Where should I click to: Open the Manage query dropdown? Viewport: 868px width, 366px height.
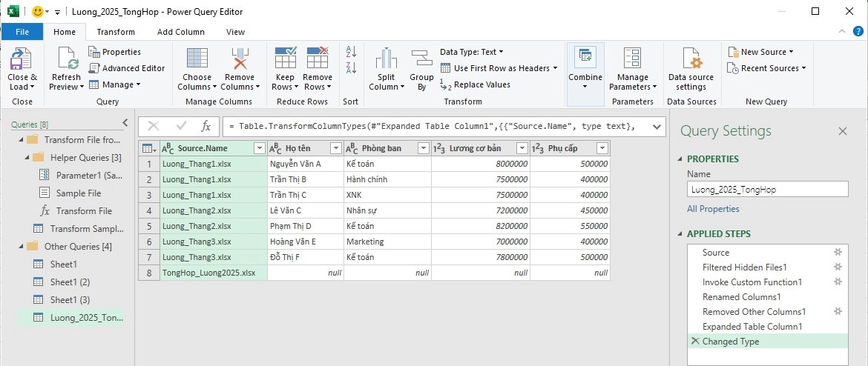[x=114, y=84]
